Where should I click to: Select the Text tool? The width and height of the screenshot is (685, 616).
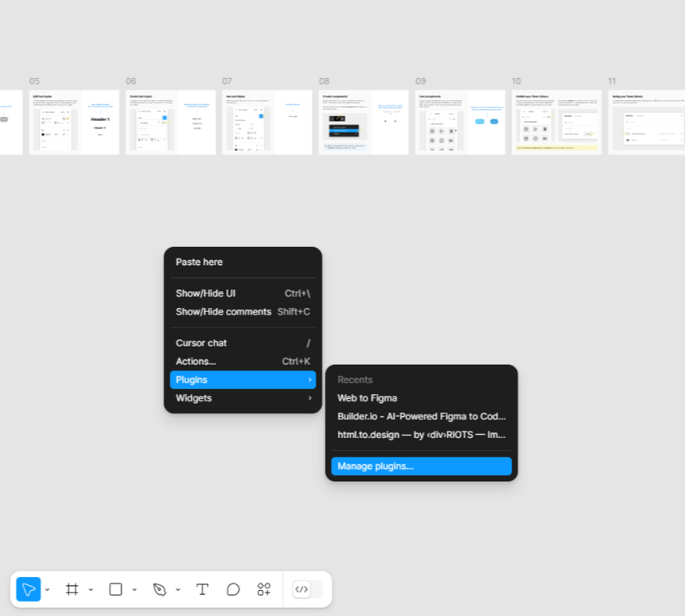[202, 589]
